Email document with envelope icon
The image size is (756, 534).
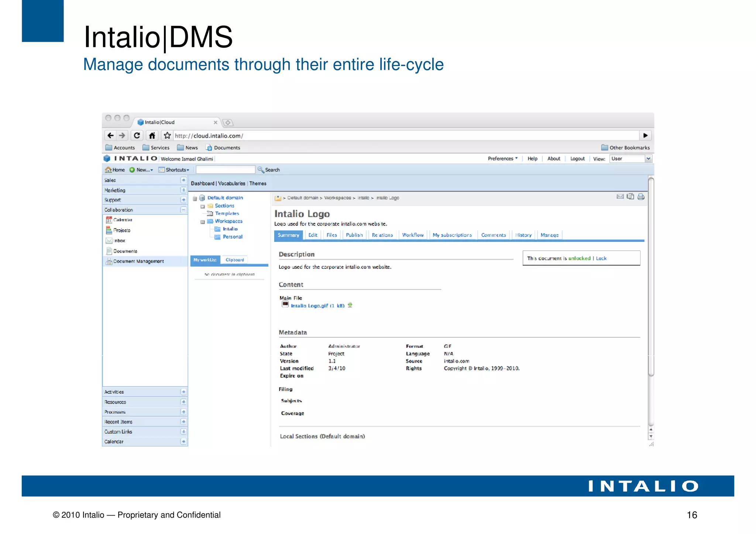click(x=620, y=196)
